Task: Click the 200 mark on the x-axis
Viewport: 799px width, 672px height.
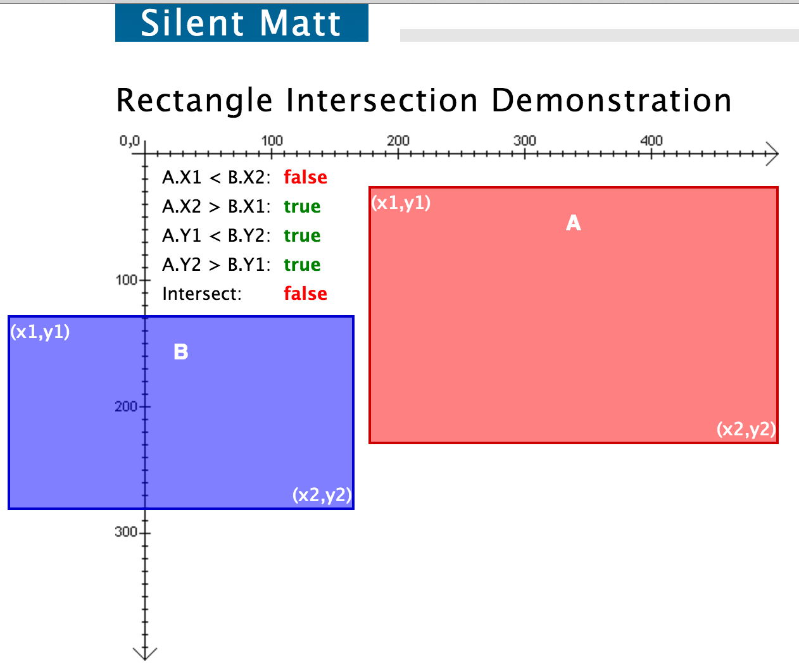Action: [x=398, y=141]
